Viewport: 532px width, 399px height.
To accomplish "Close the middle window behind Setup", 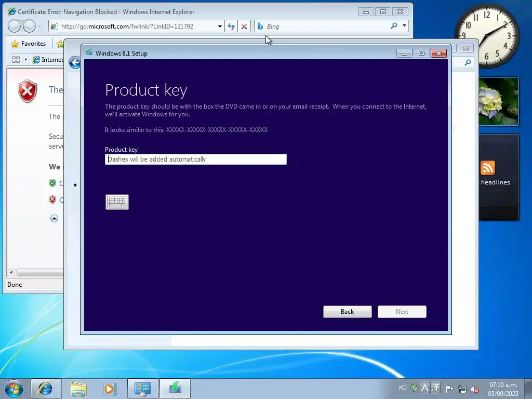I will point(466,48).
